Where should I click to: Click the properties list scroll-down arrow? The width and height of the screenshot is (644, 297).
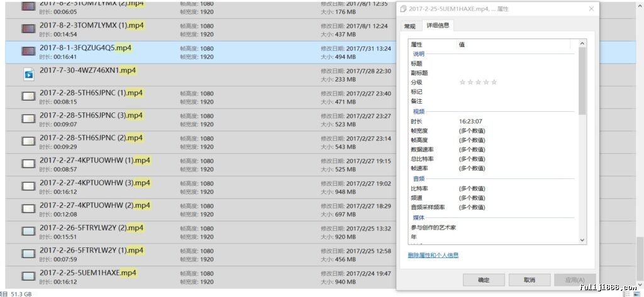(x=582, y=240)
